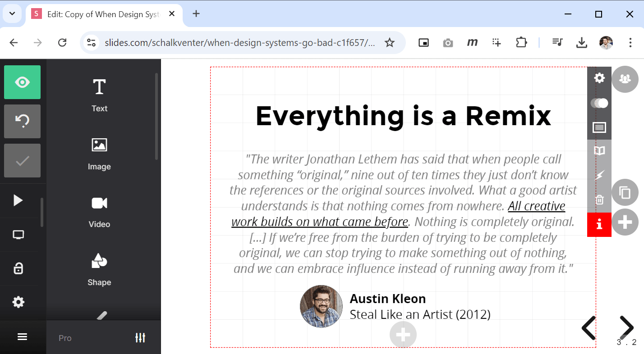Click the Jonathan Lethem quote paragraph

coord(403,213)
